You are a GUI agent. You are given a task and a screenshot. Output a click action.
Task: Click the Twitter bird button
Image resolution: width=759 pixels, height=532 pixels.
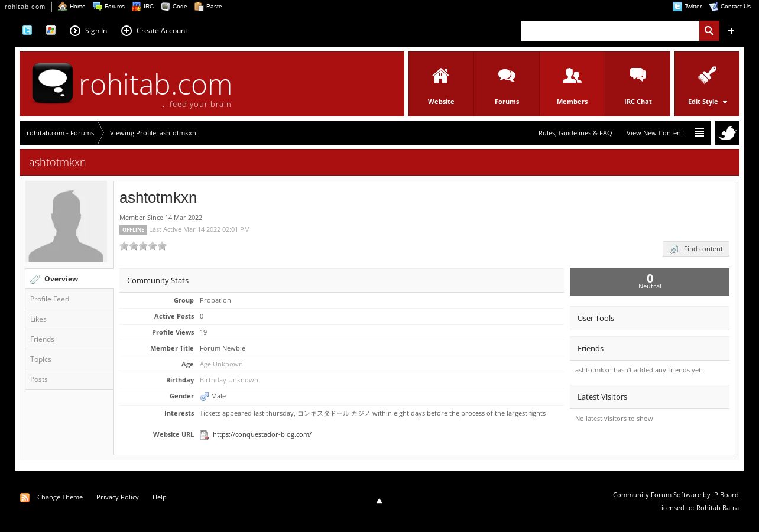click(727, 133)
